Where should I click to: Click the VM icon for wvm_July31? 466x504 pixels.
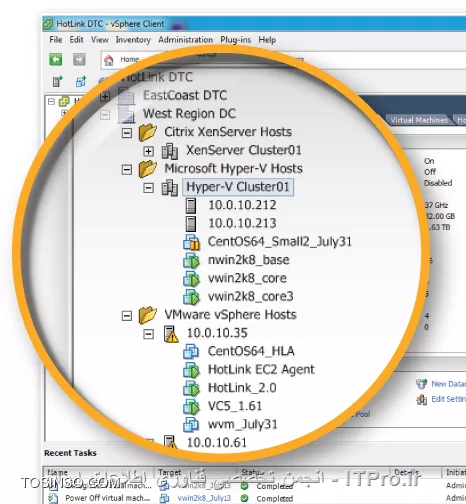[192, 425]
